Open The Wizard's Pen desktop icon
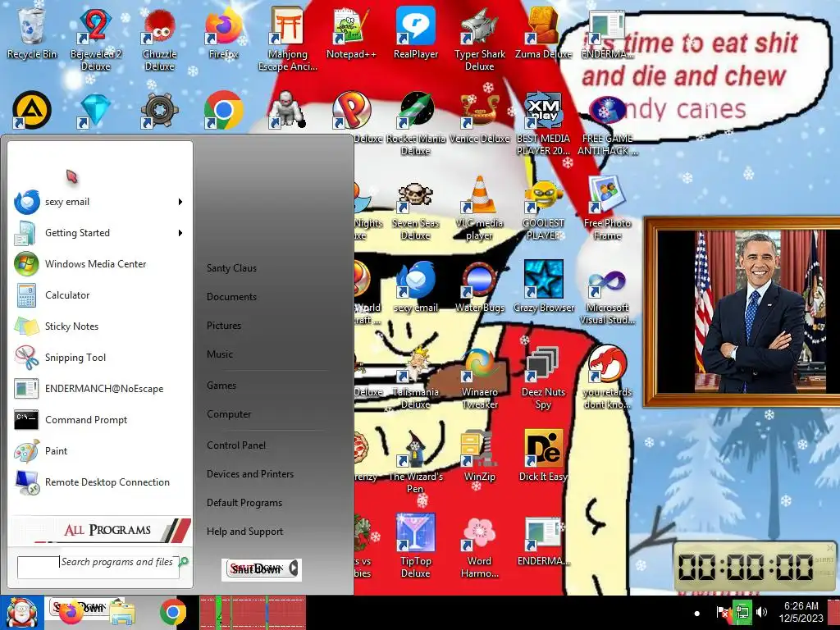 point(416,462)
